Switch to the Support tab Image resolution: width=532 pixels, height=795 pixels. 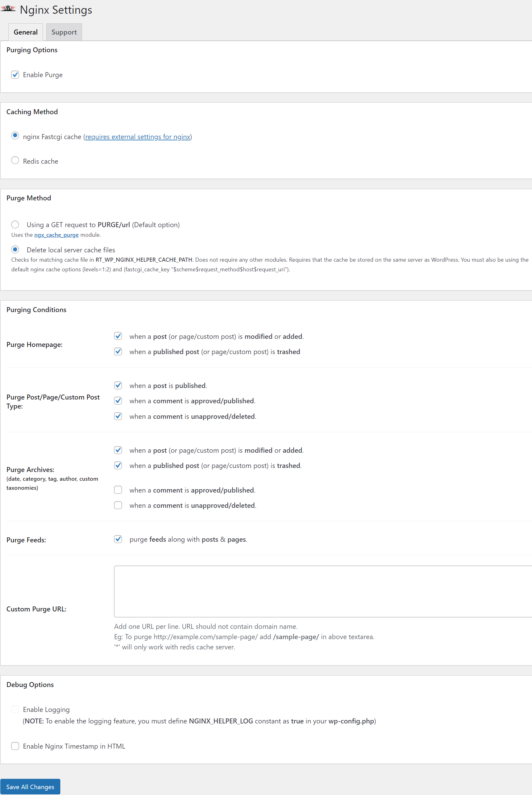[x=64, y=32]
